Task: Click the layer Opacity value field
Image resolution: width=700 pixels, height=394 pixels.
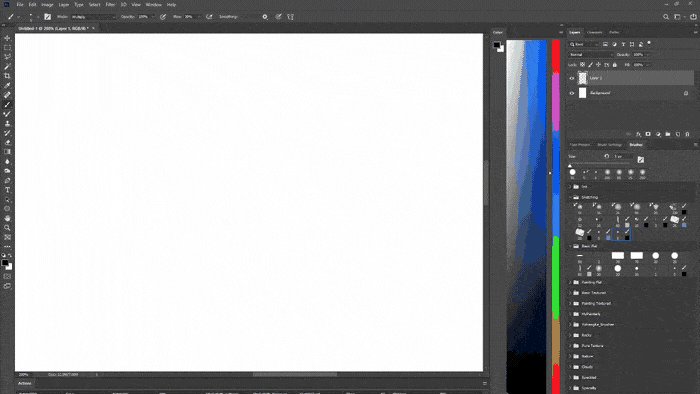Action: [639, 54]
